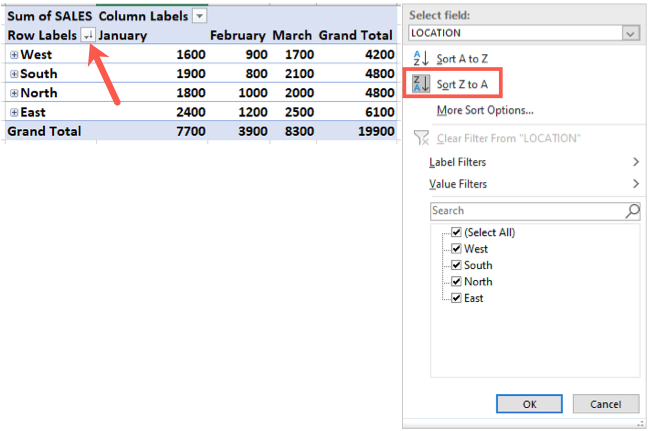Open the Label Filters submenu
Viewport: 650px width, 431px height.
534,162
